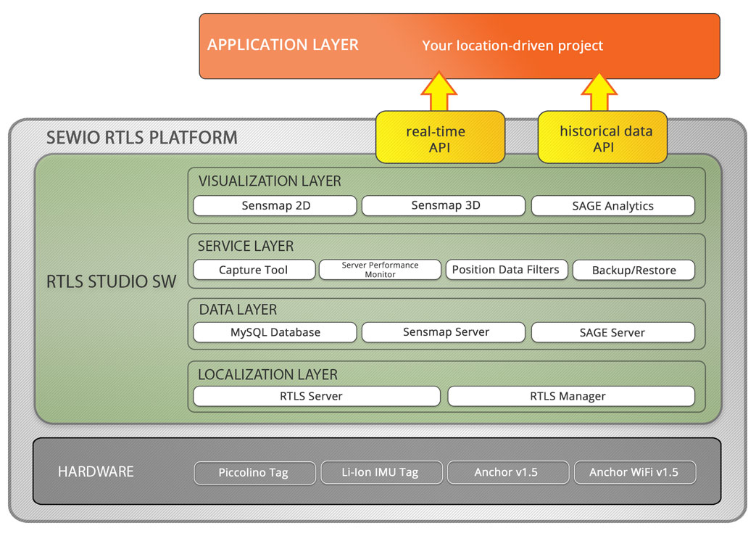Select the RTLS Server box

click(317, 396)
